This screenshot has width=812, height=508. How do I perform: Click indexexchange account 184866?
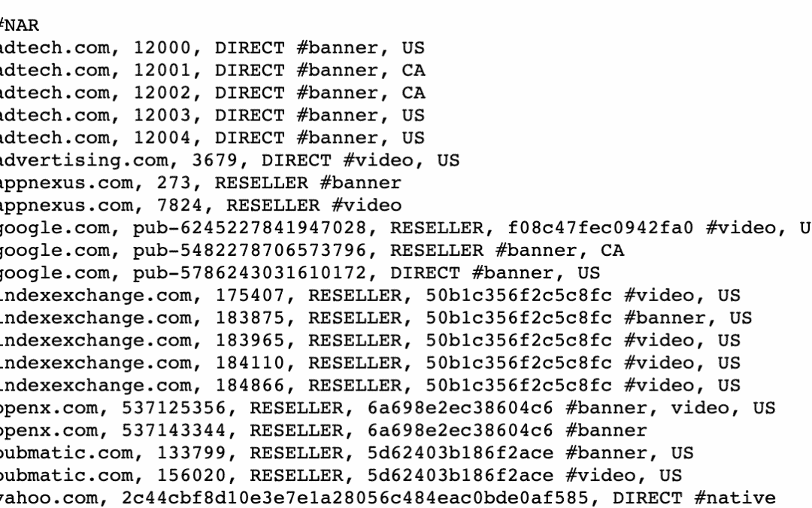pyautogui.click(x=250, y=385)
